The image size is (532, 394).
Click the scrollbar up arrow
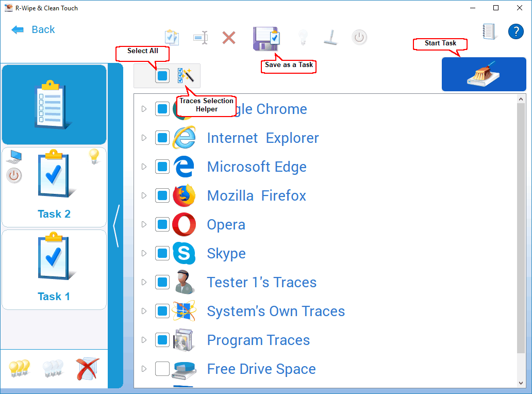click(521, 99)
